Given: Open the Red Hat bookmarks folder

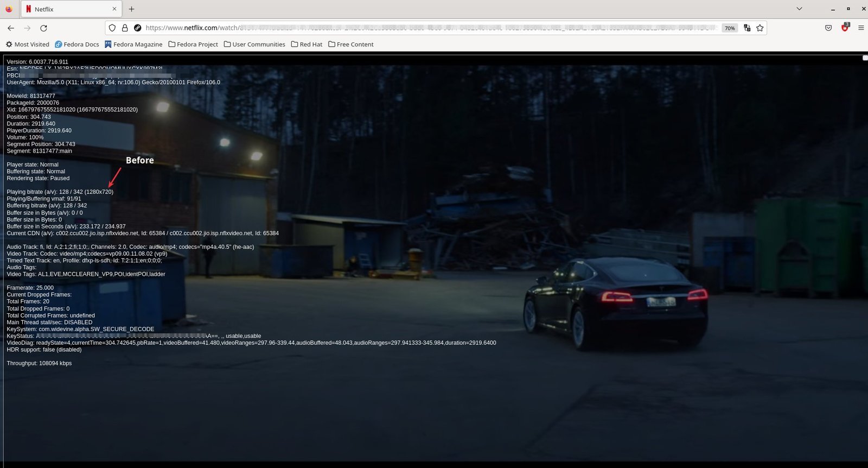Looking at the screenshot, I should 307,44.
